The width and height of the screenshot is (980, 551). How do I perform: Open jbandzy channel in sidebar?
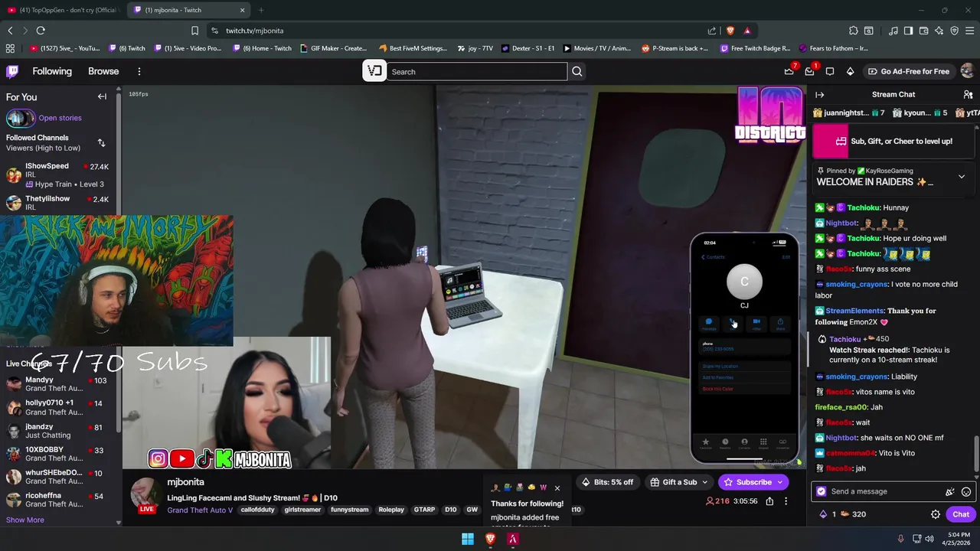pos(57,432)
